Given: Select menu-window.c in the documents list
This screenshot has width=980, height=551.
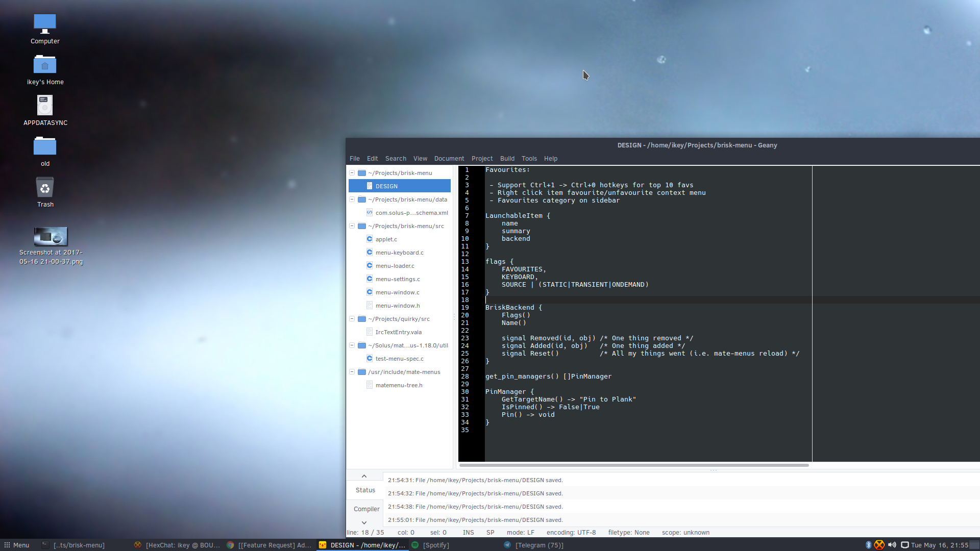Looking at the screenshot, I should pyautogui.click(x=399, y=292).
